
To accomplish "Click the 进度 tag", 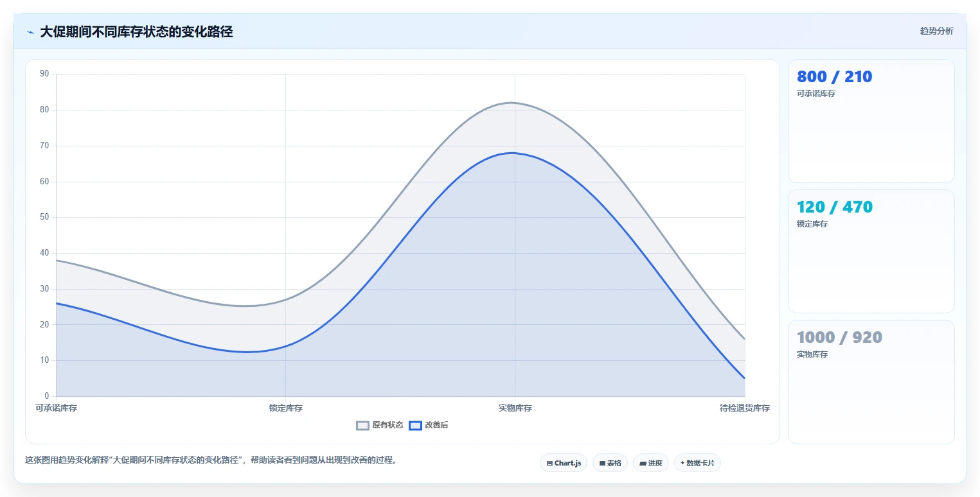I will pos(651,463).
